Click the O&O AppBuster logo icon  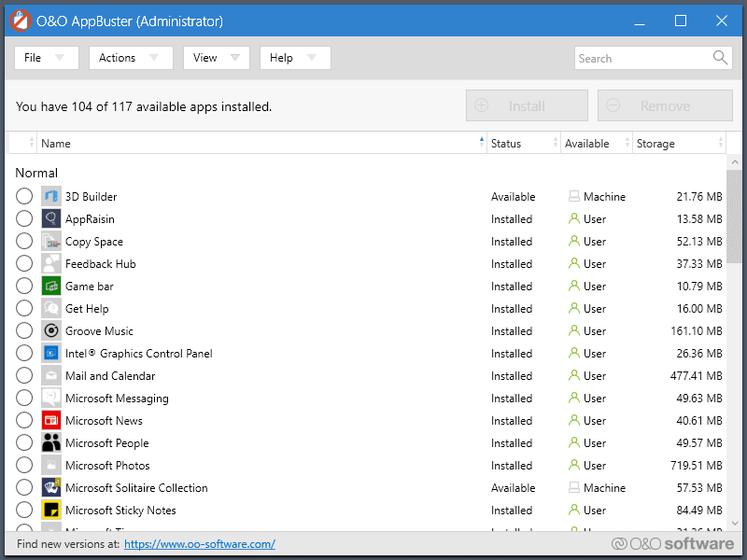(20, 21)
